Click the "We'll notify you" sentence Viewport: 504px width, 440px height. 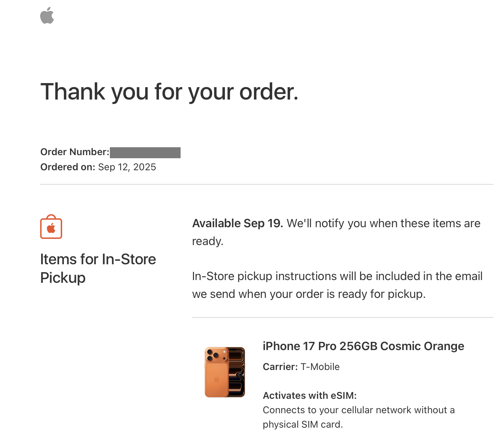[x=383, y=223]
